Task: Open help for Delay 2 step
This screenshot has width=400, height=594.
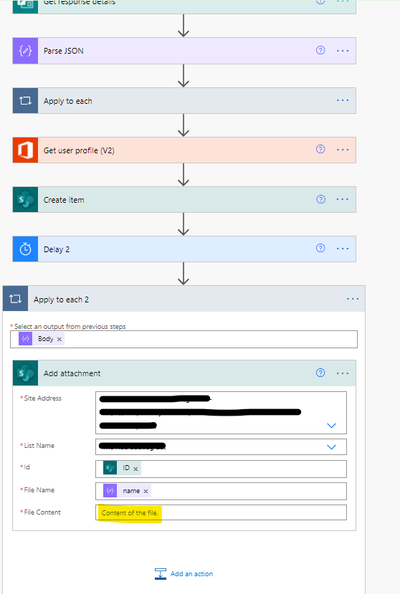Action: pyautogui.click(x=320, y=248)
